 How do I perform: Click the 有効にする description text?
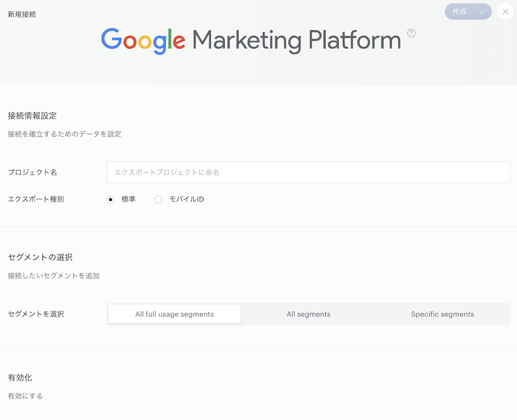pos(25,396)
